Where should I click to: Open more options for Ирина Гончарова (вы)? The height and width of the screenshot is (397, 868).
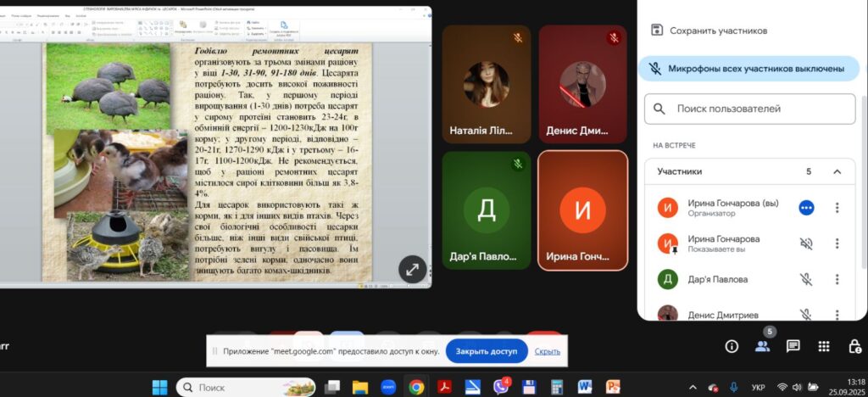coord(837,208)
